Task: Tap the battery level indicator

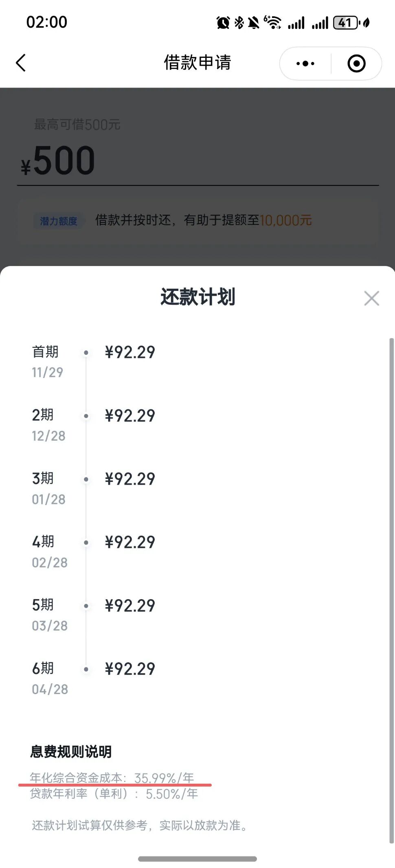Action: (x=345, y=23)
